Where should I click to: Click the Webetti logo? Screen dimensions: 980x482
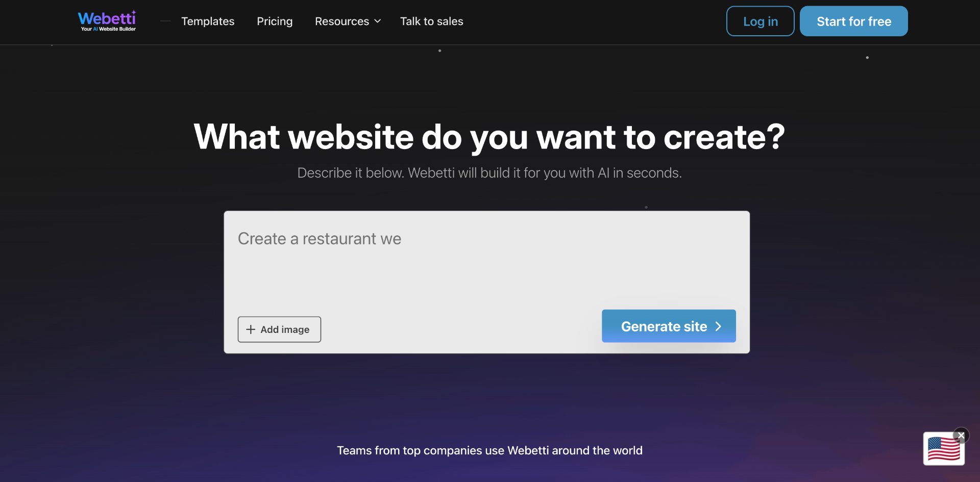(107, 21)
